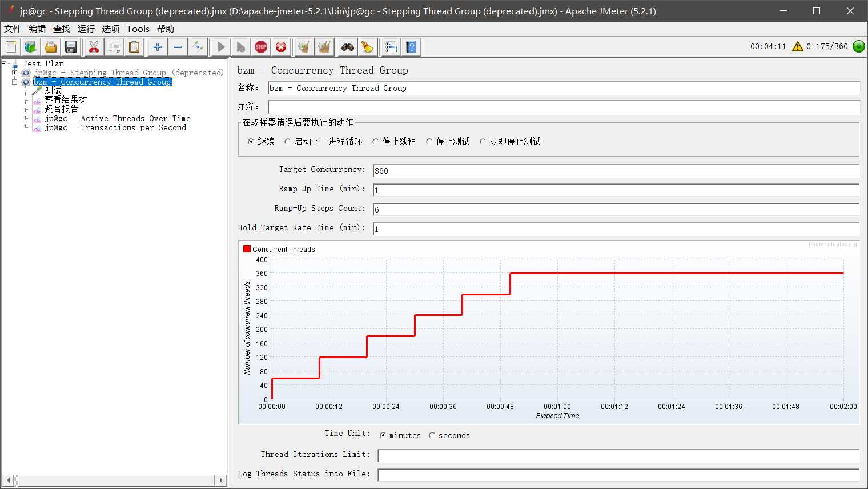The image size is (868, 489).
Task: Click the Open file folder icon
Action: point(51,47)
